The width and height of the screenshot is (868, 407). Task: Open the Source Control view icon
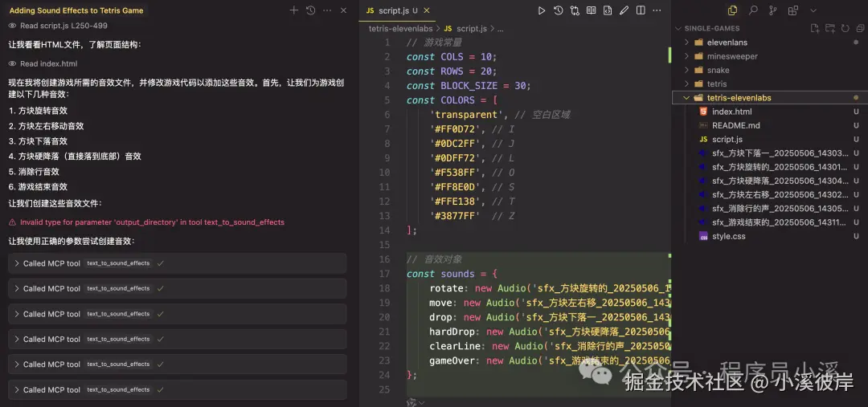[773, 10]
